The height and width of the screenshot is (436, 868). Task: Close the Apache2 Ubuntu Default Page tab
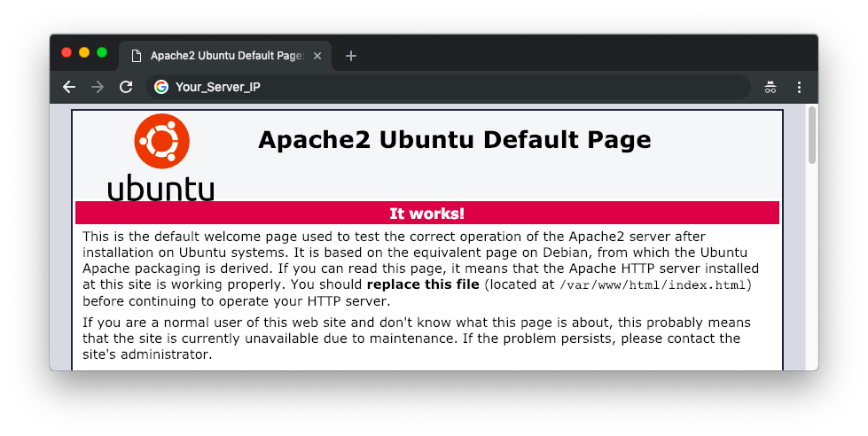click(x=317, y=56)
